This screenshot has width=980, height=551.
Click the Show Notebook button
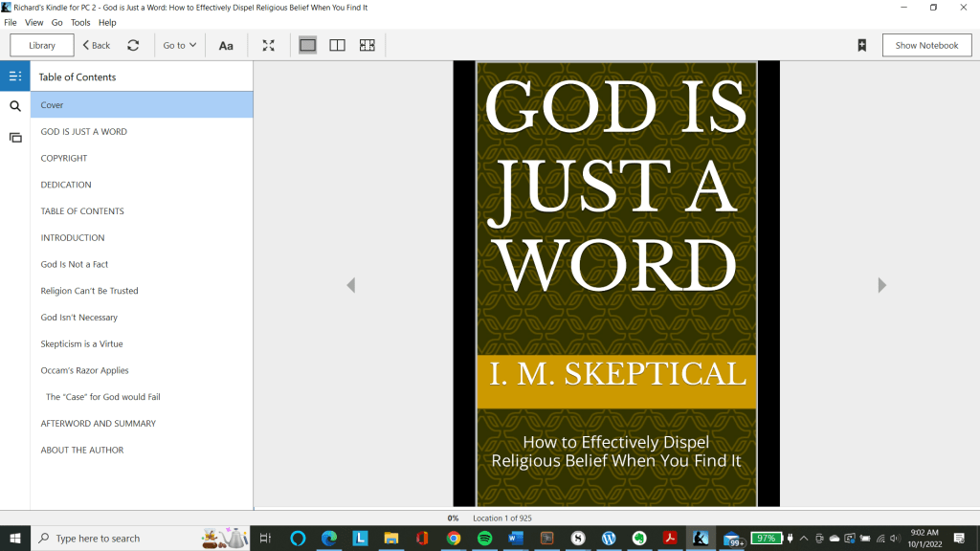tap(926, 45)
